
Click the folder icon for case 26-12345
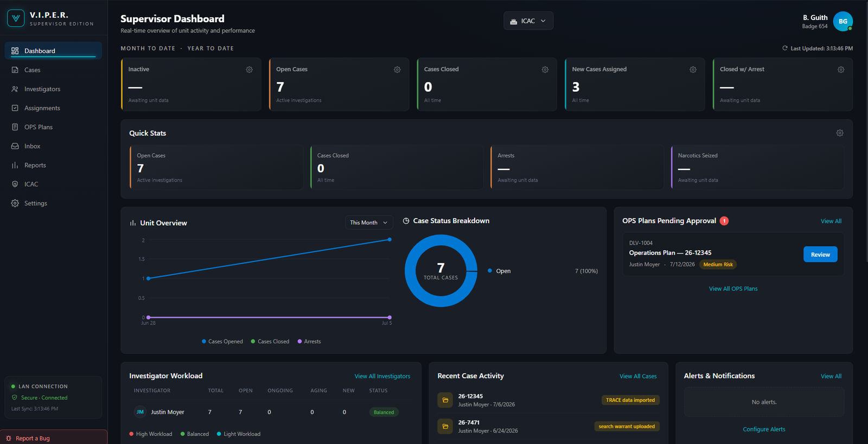coord(445,400)
